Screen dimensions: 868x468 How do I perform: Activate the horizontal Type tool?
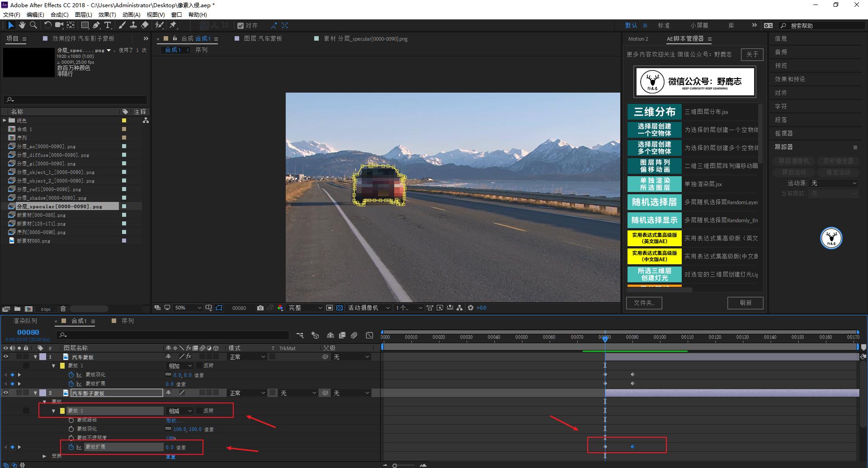pos(108,25)
